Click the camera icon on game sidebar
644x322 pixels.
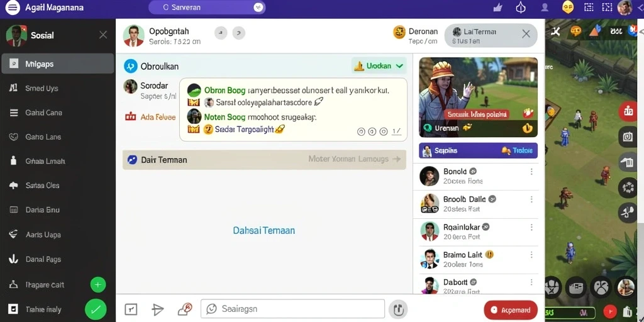point(628,136)
